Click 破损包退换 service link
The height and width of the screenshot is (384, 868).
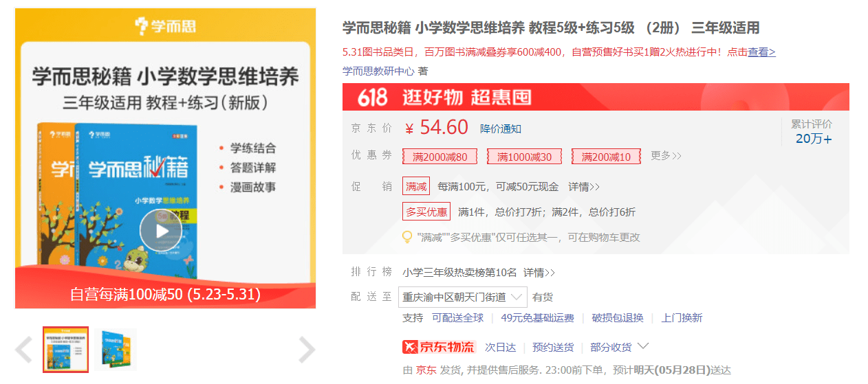pyautogui.click(x=618, y=318)
